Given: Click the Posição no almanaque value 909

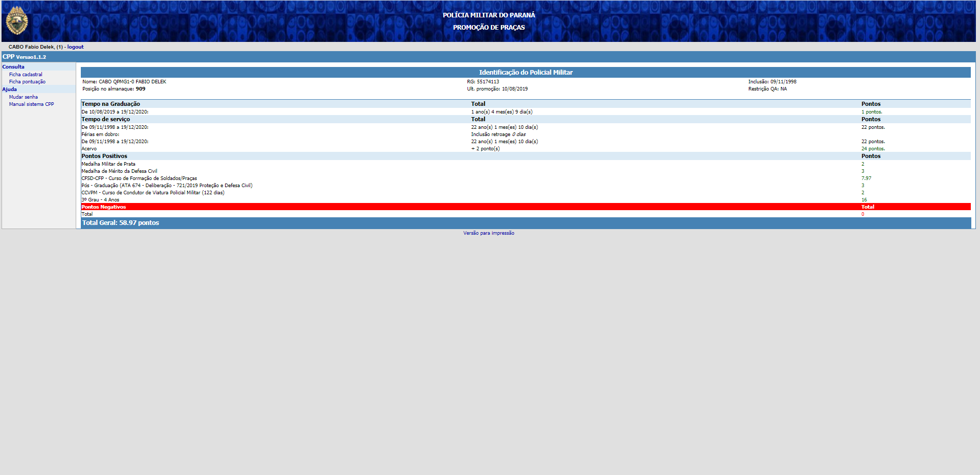Looking at the screenshot, I should pos(140,89).
